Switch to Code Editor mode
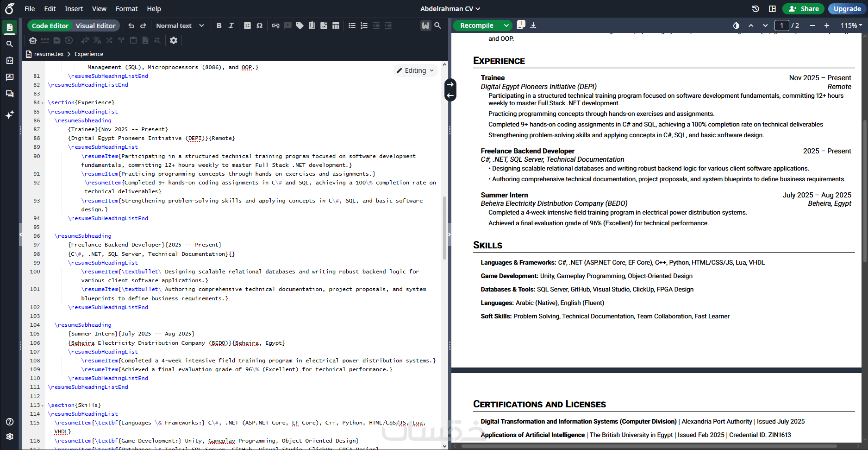Screen dimensions: 868x450 [x=50, y=26]
